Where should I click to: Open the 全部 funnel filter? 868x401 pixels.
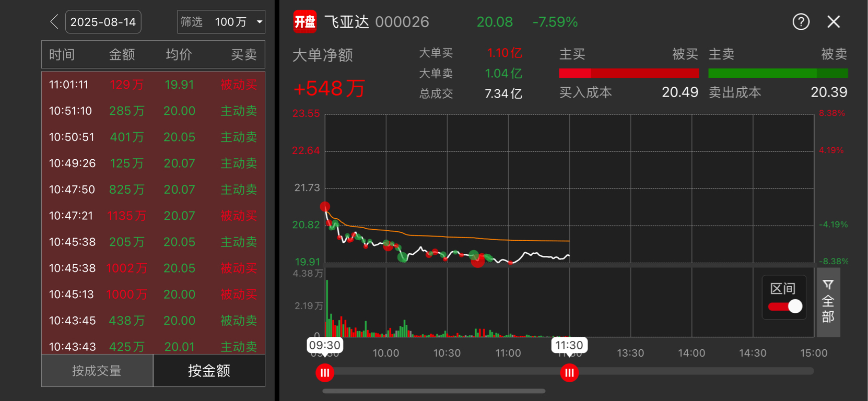[x=828, y=302]
